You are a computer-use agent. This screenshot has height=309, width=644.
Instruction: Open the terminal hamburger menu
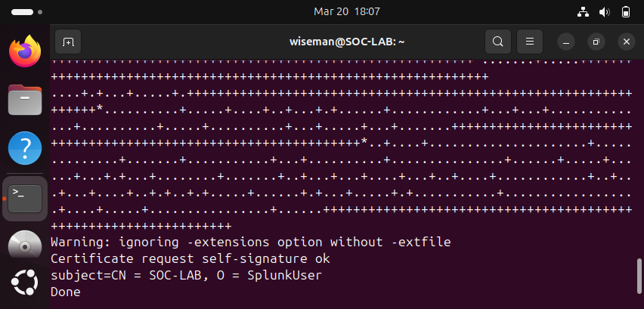pos(531,42)
